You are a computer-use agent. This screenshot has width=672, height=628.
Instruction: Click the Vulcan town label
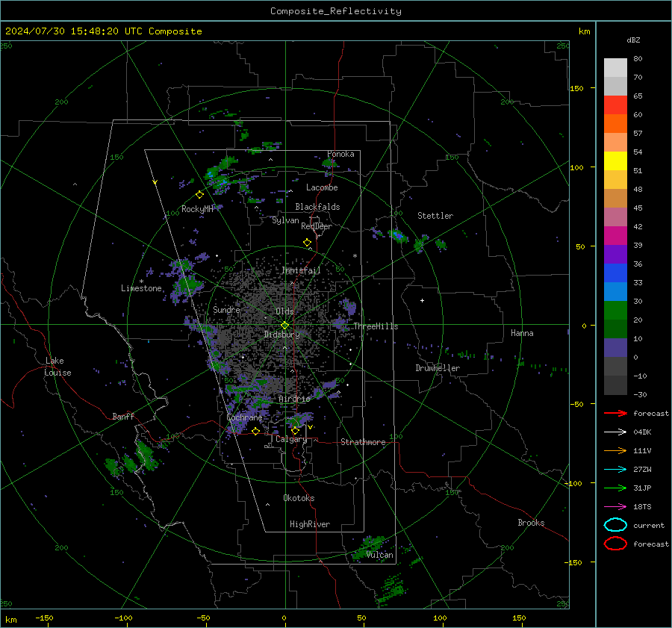point(380,555)
